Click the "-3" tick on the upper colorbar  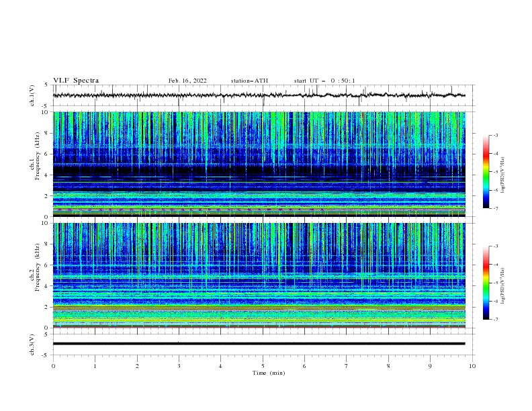(496, 135)
